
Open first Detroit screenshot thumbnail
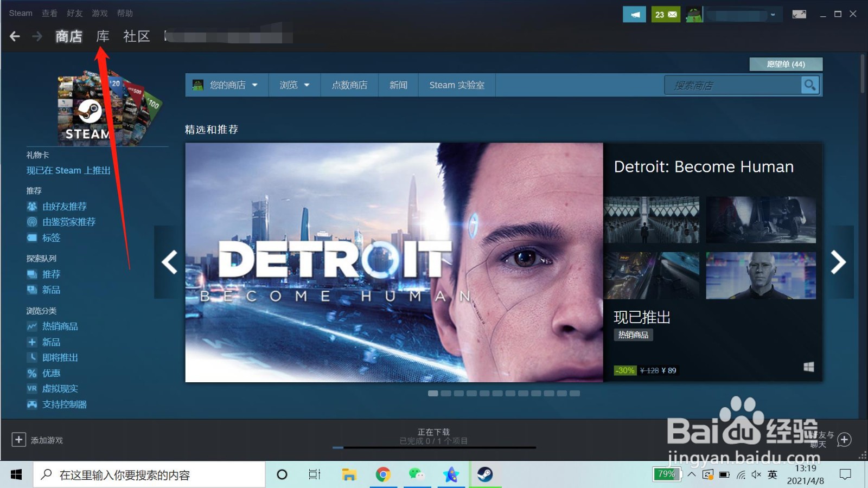pos(652,220)
